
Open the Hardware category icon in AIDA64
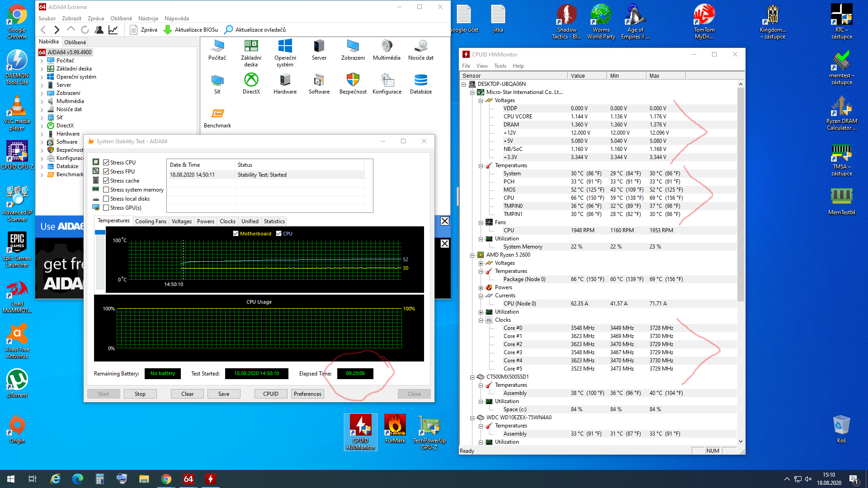tap(285, 84)
